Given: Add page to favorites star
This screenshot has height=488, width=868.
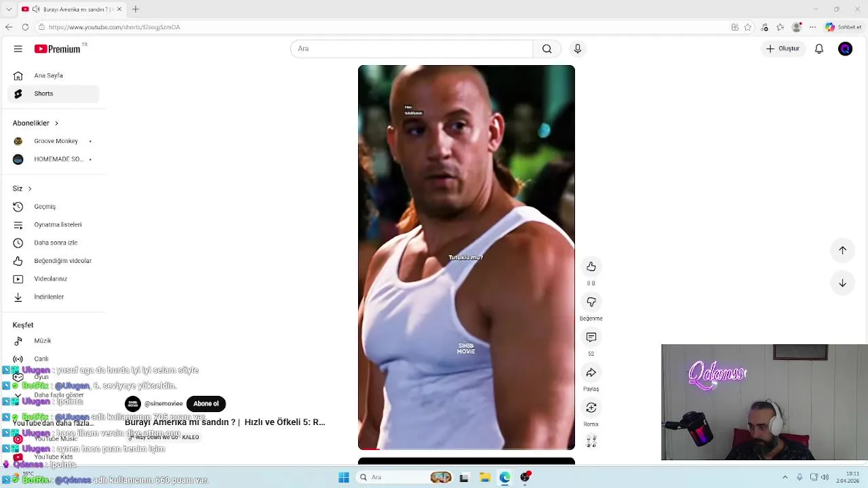Looking at the screenshot, I should [x=748, y=27].
